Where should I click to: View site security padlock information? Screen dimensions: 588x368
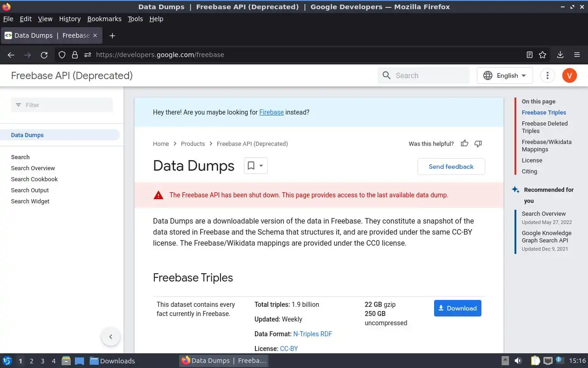click(x=75, y=55)
